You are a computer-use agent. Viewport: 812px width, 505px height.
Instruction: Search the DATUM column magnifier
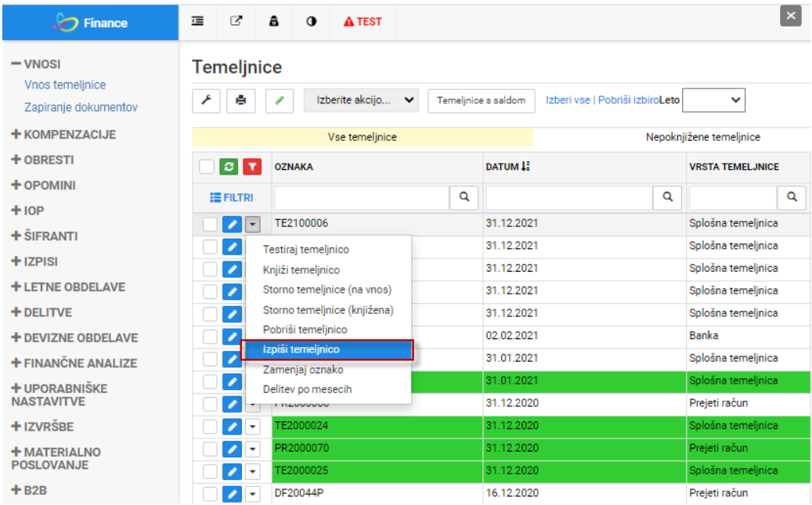pos(667,197)
